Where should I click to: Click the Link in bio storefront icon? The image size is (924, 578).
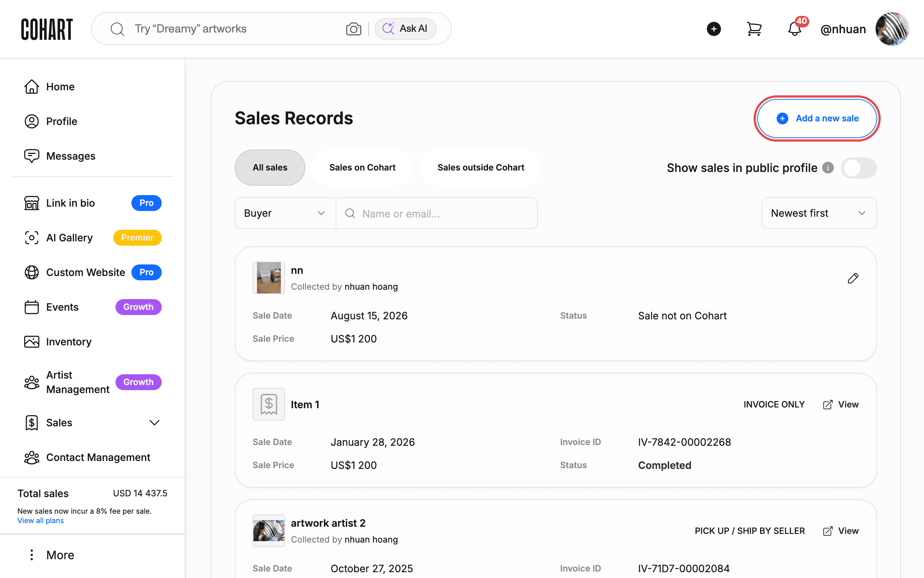(32, 203)
